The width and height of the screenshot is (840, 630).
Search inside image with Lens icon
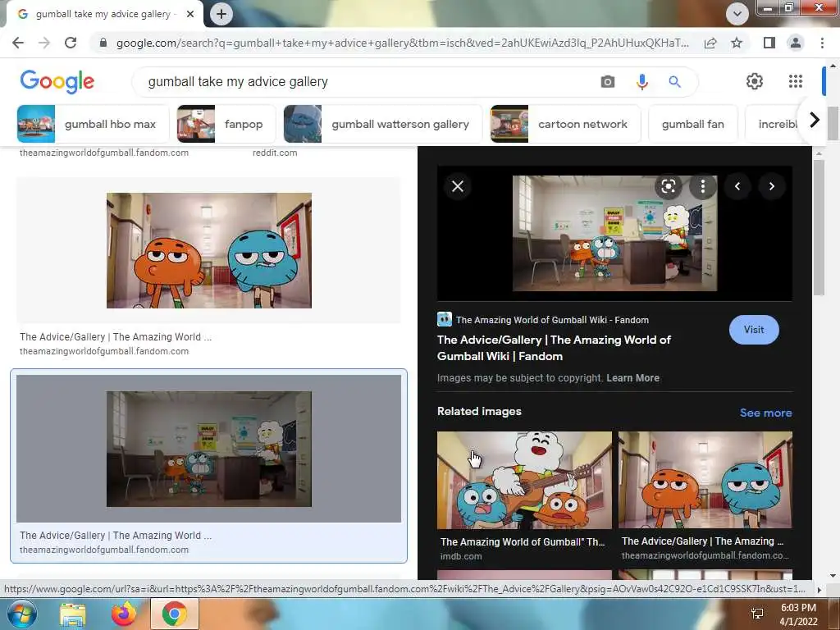coord(668,186)
